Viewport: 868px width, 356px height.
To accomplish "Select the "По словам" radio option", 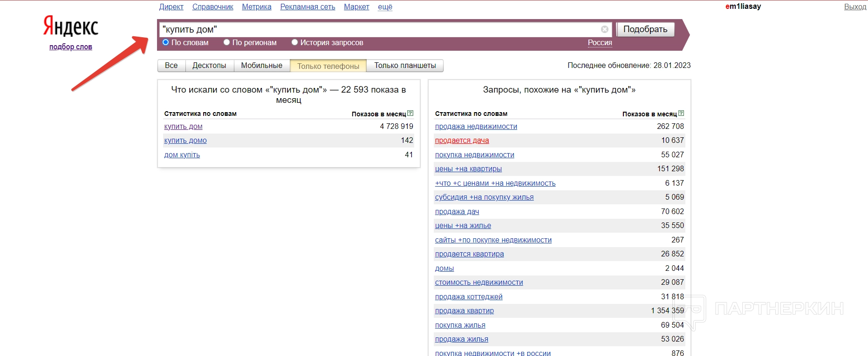I will (x=165, y=42).
